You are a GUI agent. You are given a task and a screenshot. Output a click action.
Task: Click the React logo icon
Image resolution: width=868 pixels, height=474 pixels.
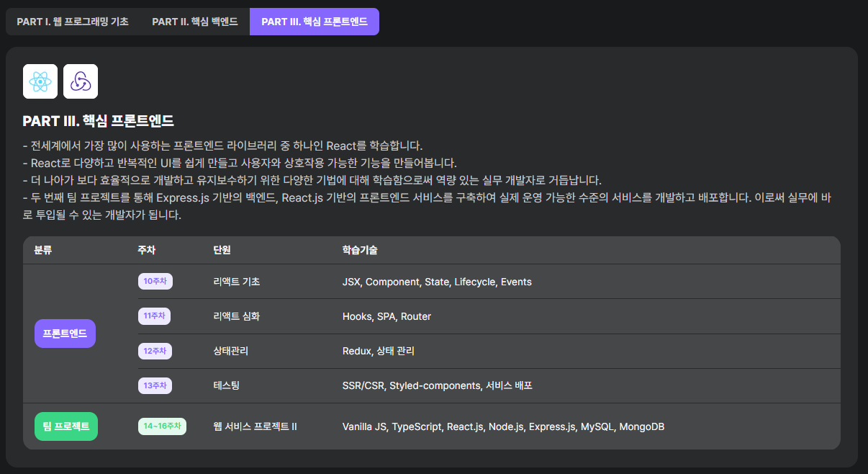(x=40, y=81)
